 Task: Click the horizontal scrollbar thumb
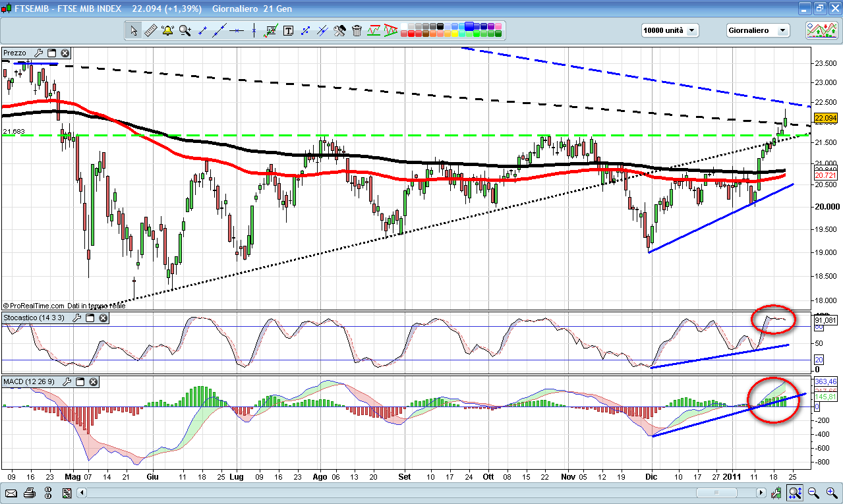click(716, 493)
